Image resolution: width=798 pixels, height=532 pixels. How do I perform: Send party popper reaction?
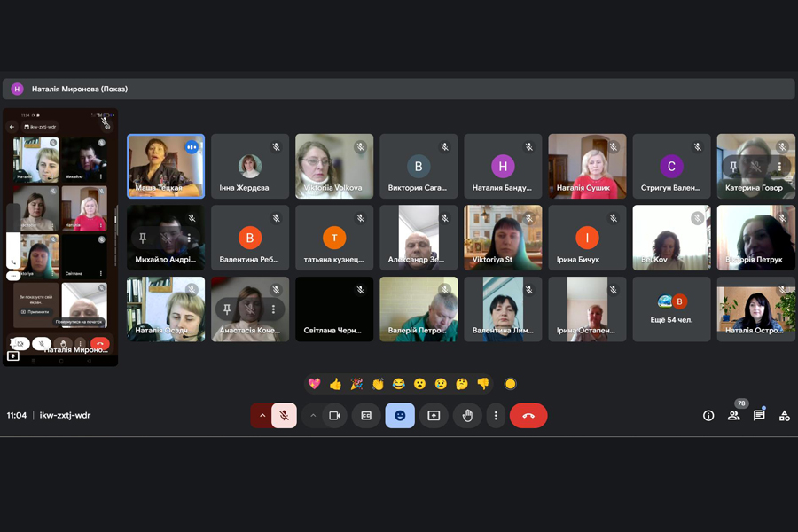tap(356, 384)
